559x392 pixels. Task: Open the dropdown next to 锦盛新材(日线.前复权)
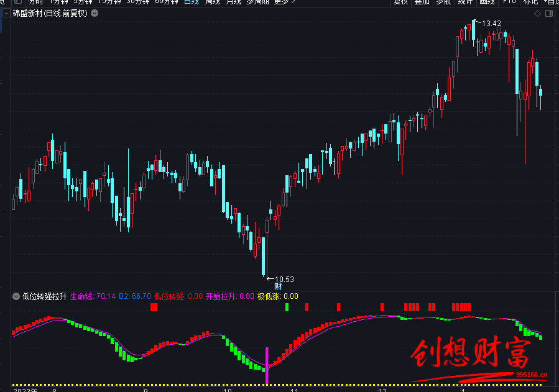pyautogui.click(x=94, y=13)
